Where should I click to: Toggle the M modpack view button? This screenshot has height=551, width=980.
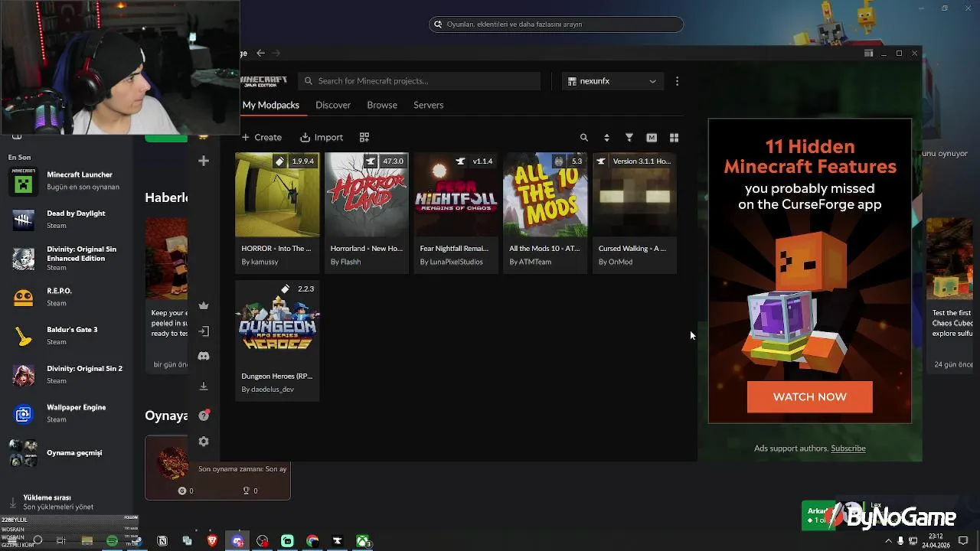652,138
